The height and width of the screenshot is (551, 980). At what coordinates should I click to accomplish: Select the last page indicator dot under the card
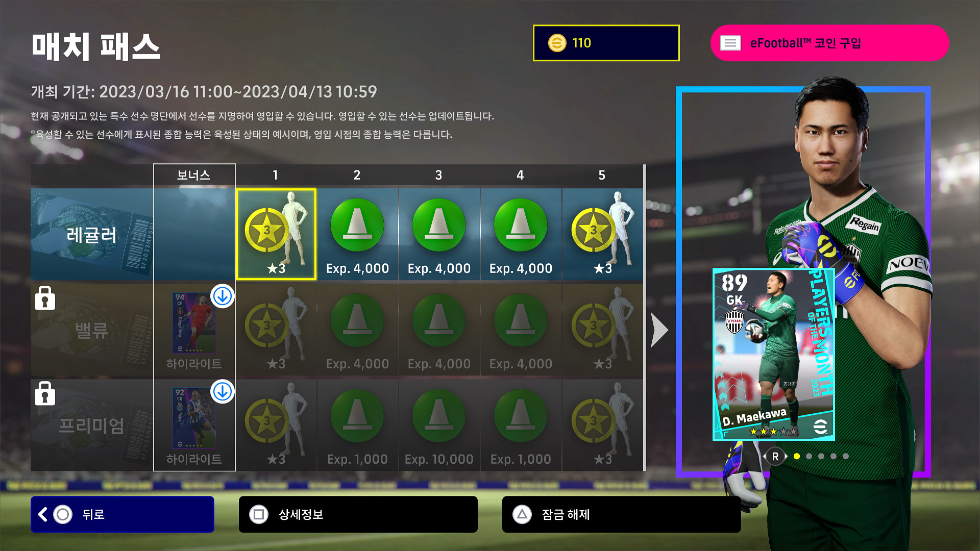[x=846, y=456]
